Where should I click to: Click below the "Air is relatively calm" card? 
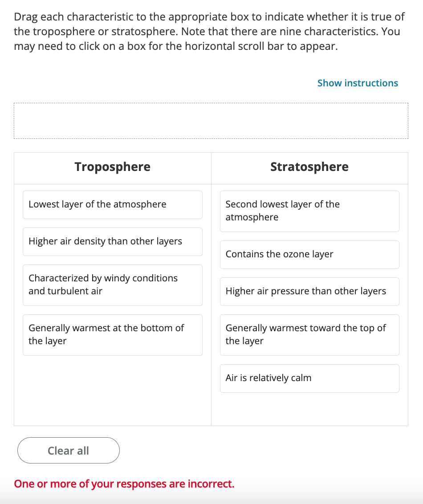click(309, 410)
